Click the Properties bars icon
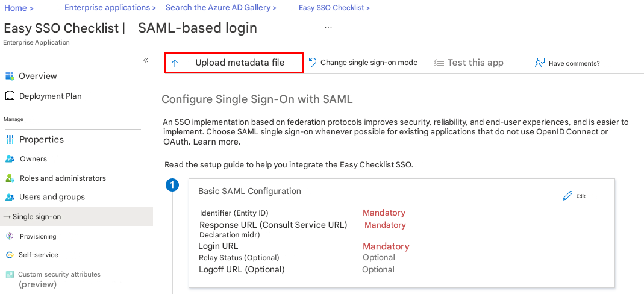 click(10, 140)
